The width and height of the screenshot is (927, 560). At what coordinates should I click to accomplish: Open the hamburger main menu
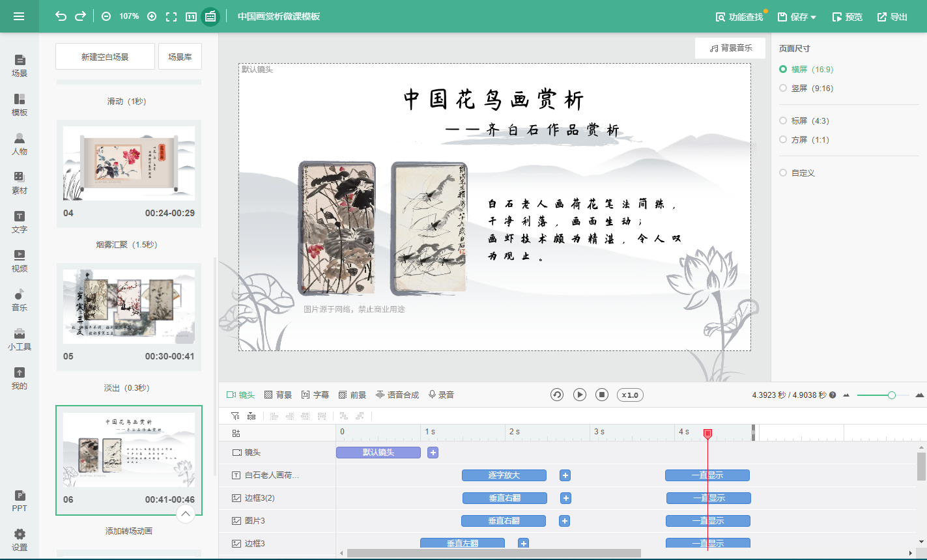(x=19, y=16)
